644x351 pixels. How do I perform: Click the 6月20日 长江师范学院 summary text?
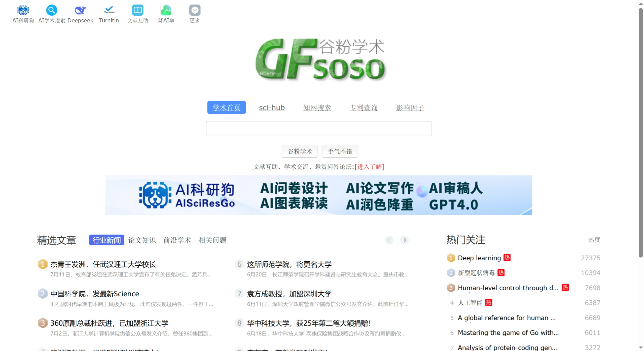[x=328, y=274]
